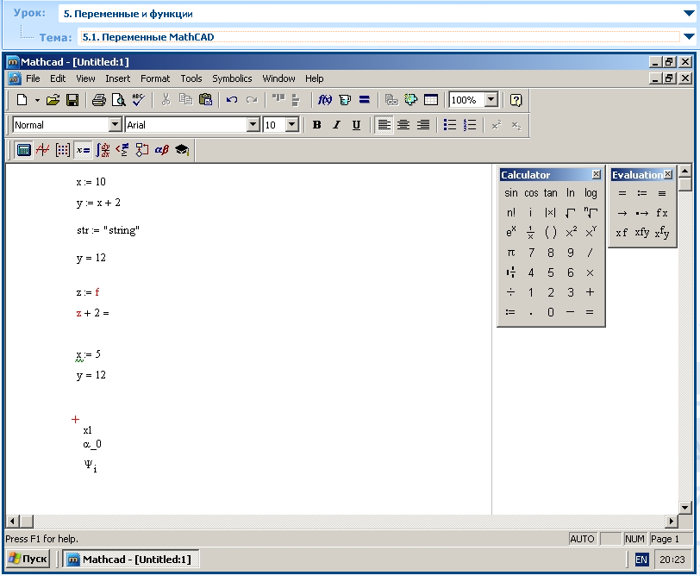Image resolution: width=700 pixels, height=588 pixels.
Task: Click the Open file folder icon
Action: [53, 100]
